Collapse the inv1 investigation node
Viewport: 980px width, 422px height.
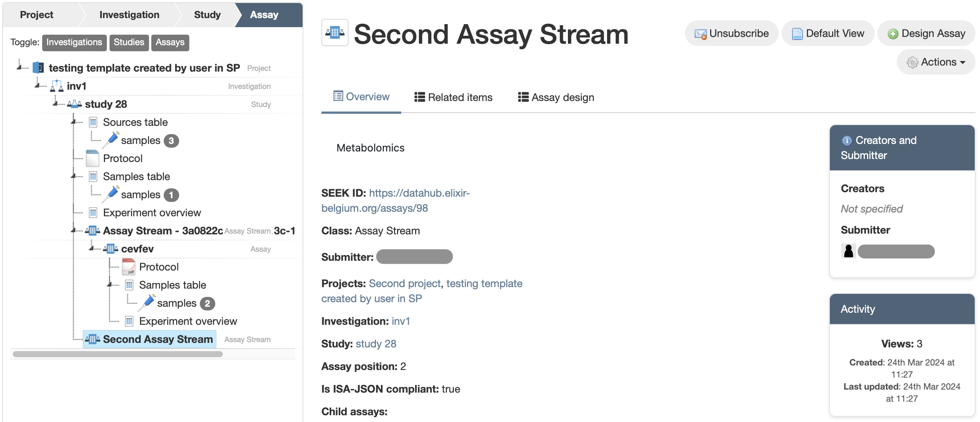point(38,85)
